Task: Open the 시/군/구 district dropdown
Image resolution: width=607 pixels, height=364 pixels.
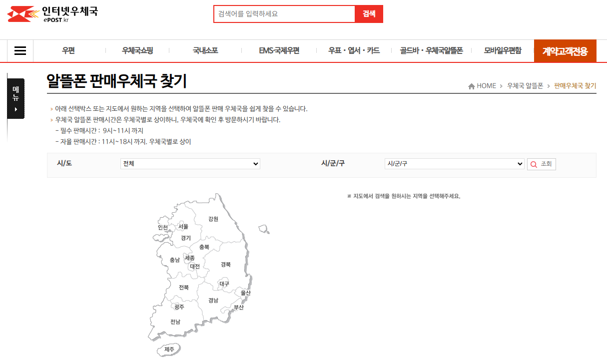Action: 454,163
